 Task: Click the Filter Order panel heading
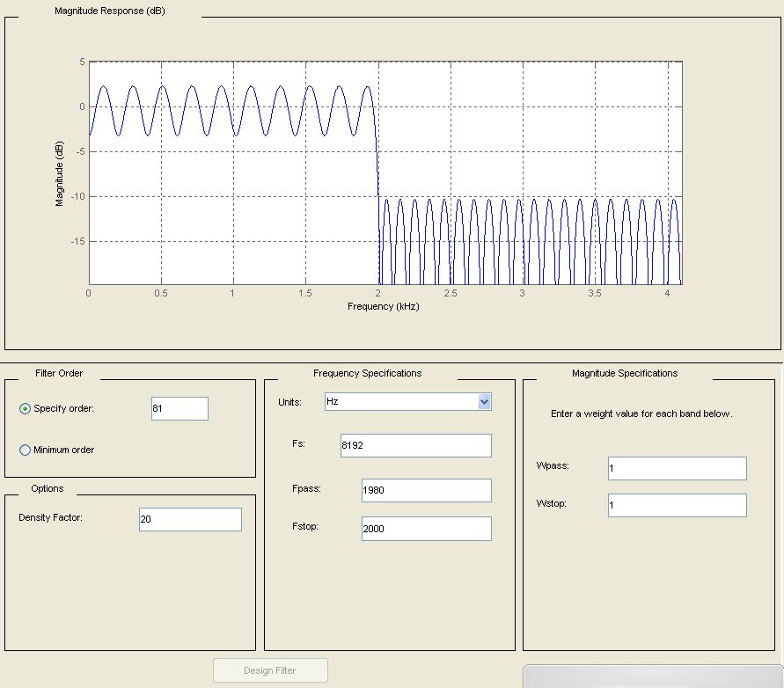click(x=61, y=373)
